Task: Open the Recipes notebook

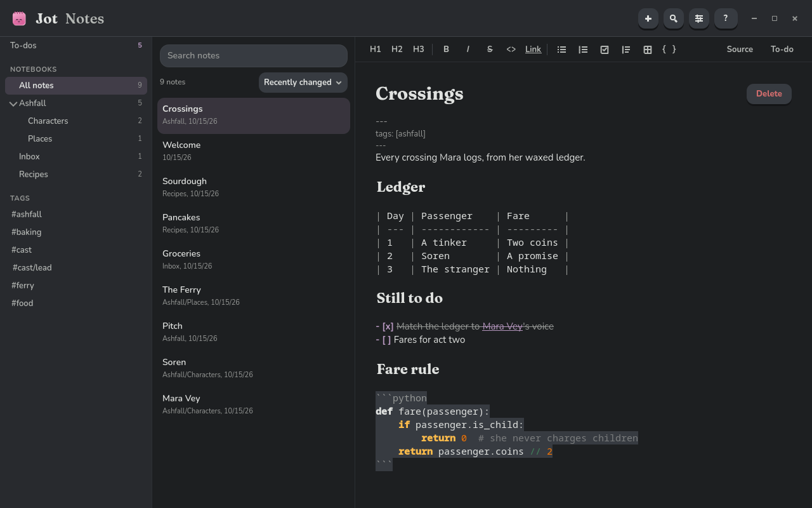Action: tap(76, 175)
